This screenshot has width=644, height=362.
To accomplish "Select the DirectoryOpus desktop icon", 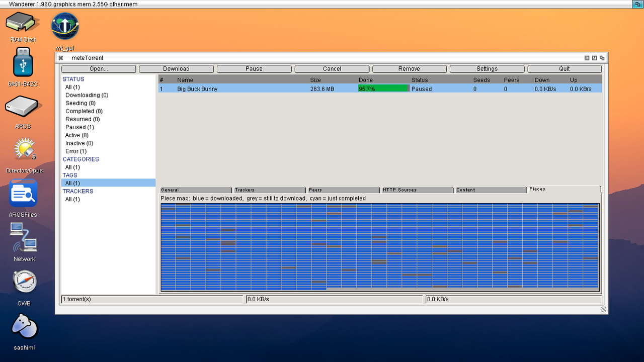I will pyautogui.click(x=24, y=150).
